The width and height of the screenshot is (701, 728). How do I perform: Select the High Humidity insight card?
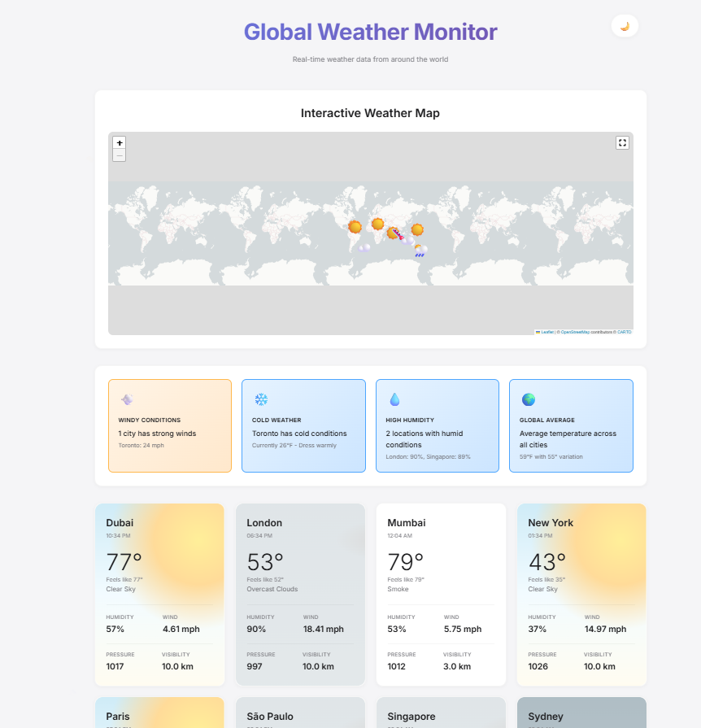(x=438, y=425)
